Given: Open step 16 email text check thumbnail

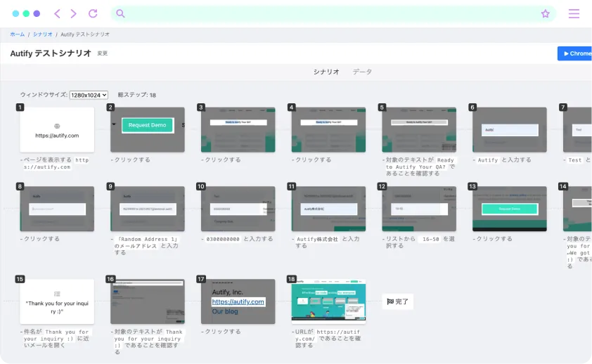Looking at the screenshot, I should [148, 301].
